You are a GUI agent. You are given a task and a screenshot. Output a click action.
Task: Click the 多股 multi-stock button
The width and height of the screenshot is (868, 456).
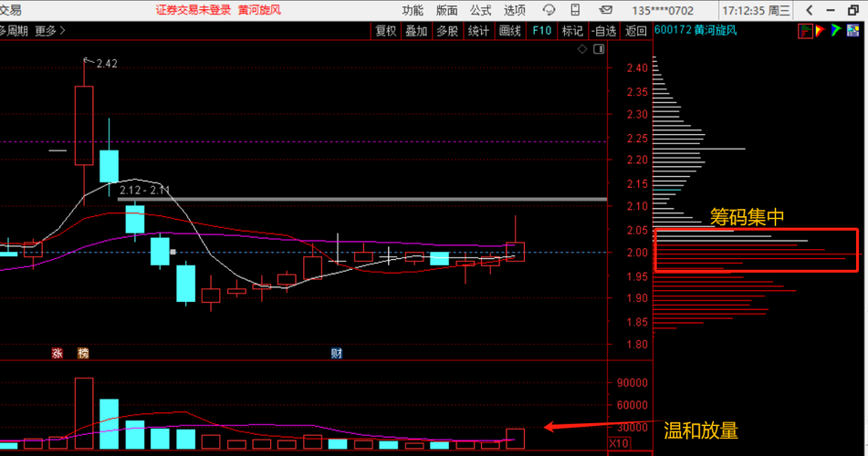pos(447,31)
